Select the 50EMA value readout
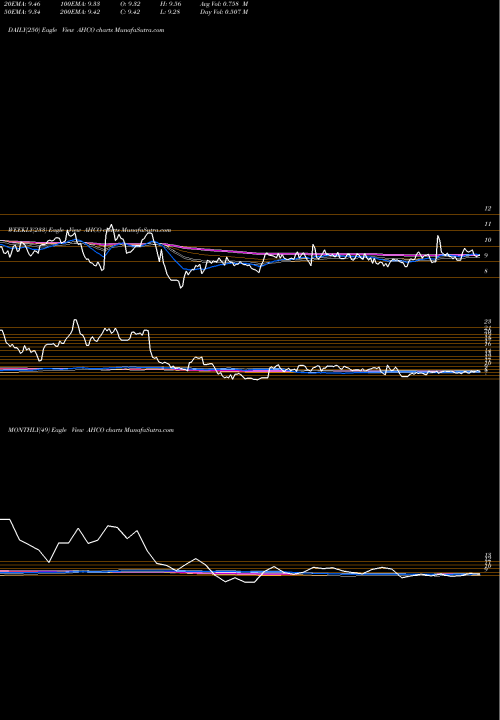This screenshot has width=500, height=720. pos(22,12)
